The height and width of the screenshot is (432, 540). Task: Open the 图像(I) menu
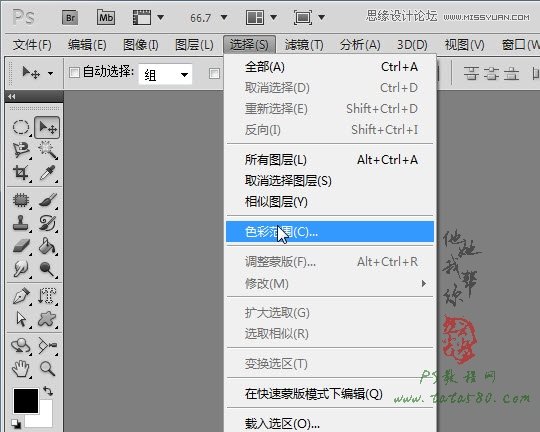coord(141,45)
